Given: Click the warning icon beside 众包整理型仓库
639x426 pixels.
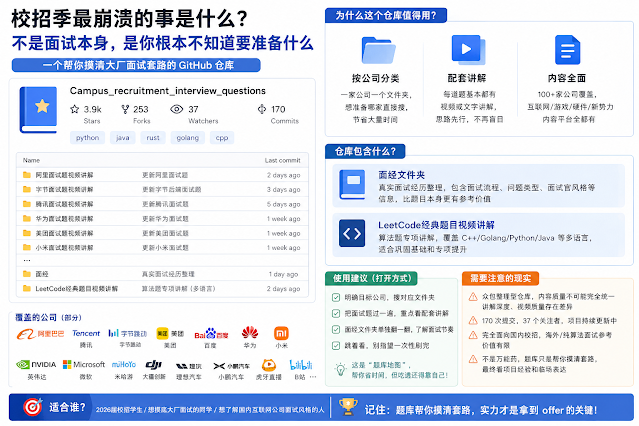Looking at the screenshot, I should pyautogui.click(x=473, y=297).
